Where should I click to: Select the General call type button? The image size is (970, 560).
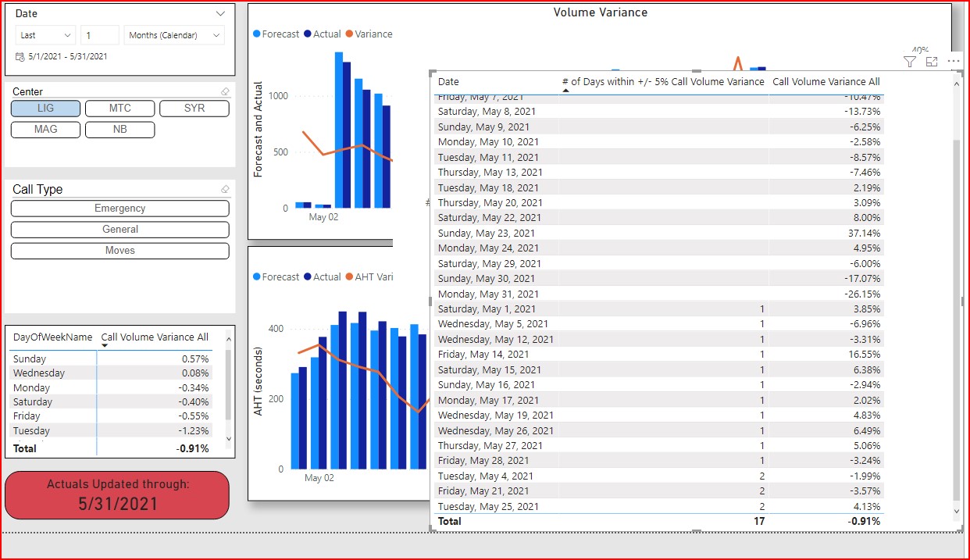click(x=119, y=230)
